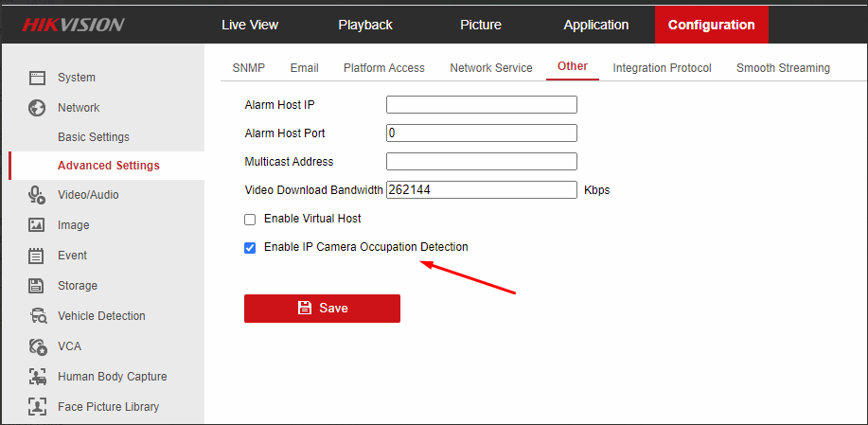Enable the Virtual Host checkbox
The height and width of the screenshot is (425, 868).
point(250,220)
